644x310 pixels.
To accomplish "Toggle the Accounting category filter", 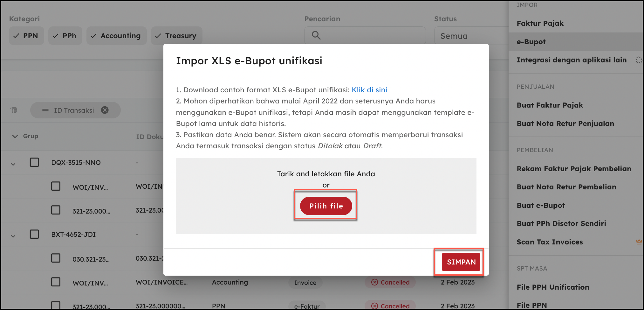I will pyautogui.click(x=116, y=36).
